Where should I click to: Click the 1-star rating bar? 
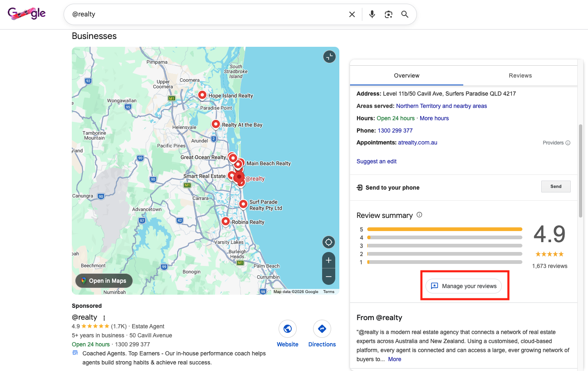pyautogui.click(x=445, y=262)
